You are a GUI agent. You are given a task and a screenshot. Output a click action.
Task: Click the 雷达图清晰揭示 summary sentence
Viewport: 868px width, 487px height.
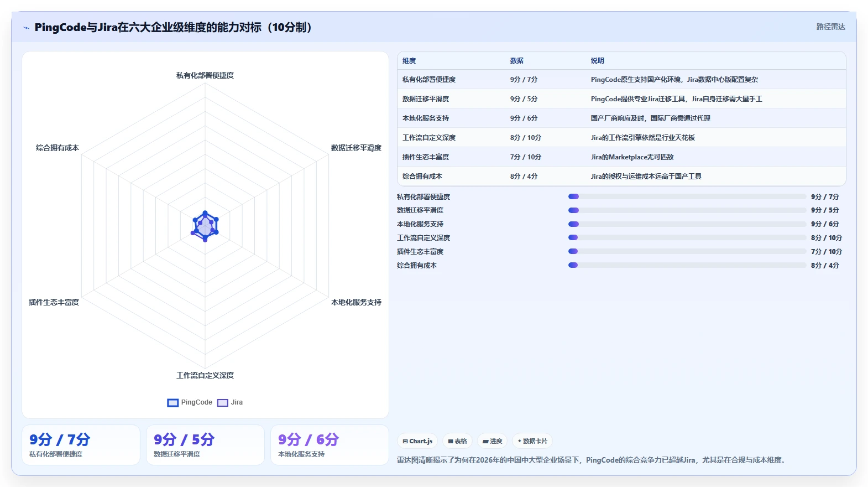[592, 460]
